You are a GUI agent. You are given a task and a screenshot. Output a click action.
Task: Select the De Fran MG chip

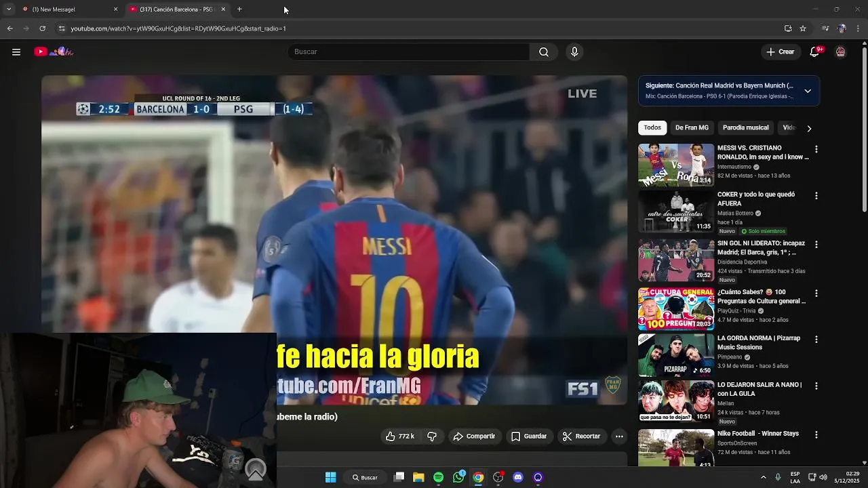click(x=692, y=127)
